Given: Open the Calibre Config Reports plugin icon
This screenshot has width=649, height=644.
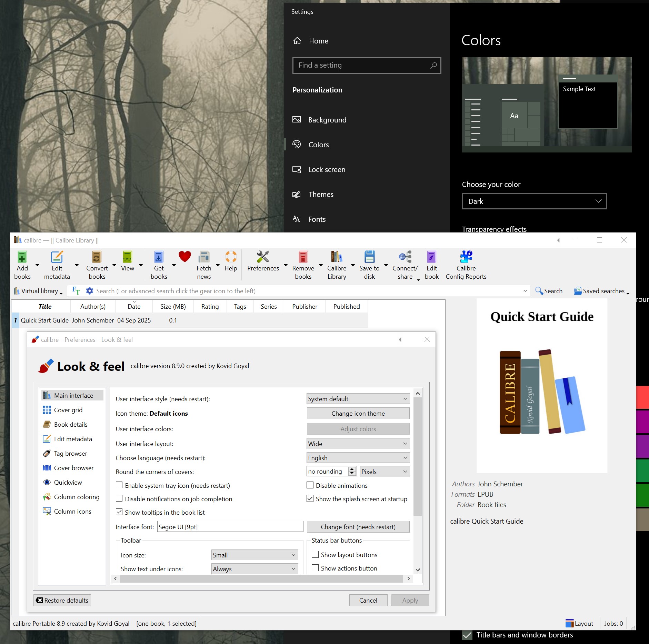Looking at the screenshot, I should (466, 257).
